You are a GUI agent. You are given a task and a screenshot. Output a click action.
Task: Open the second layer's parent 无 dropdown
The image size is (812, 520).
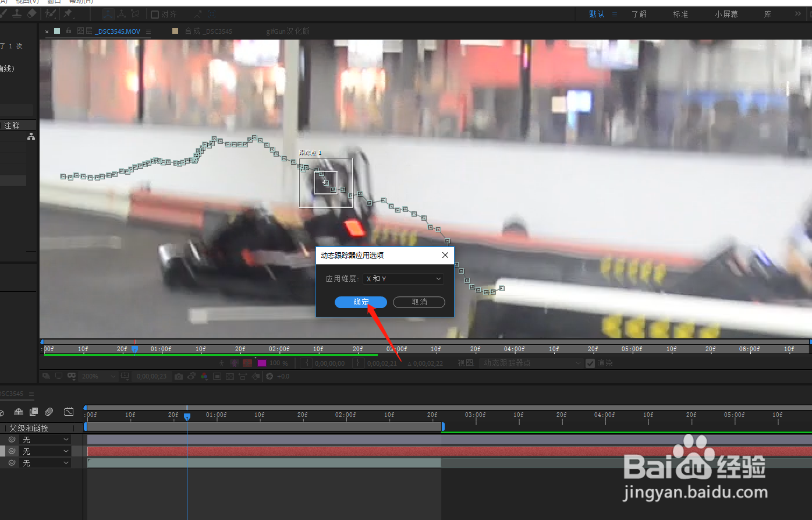tap(45, 451)
